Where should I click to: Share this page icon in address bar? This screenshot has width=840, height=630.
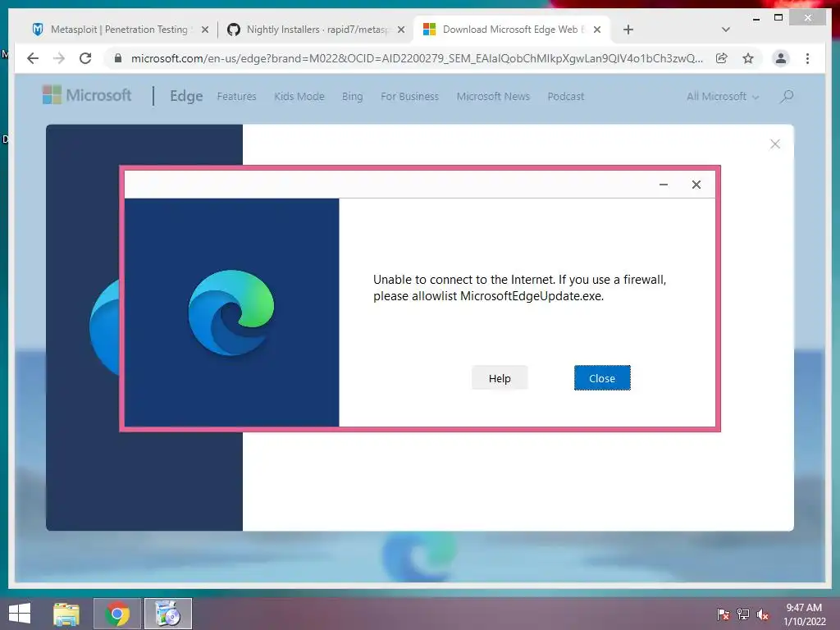[x=722, y=58]
